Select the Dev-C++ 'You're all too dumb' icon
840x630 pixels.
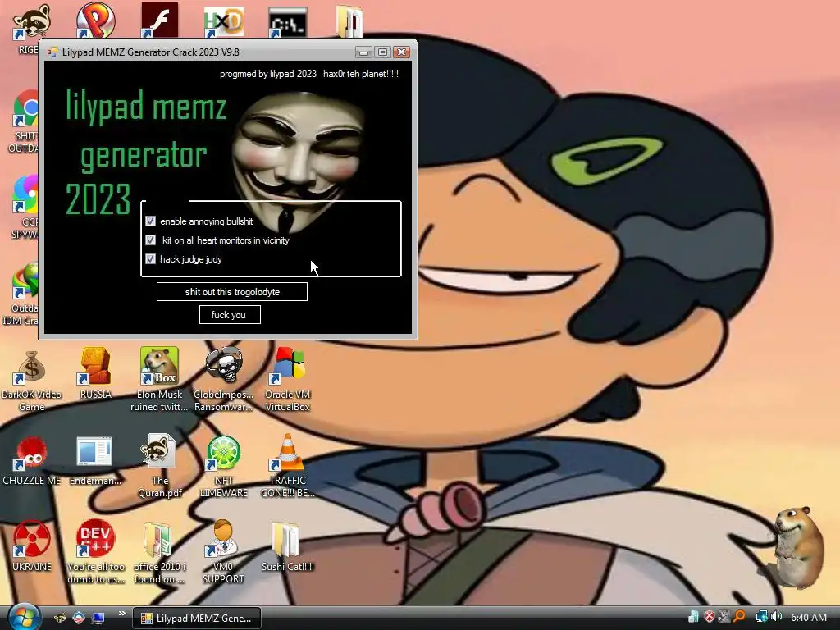(95, 538)
